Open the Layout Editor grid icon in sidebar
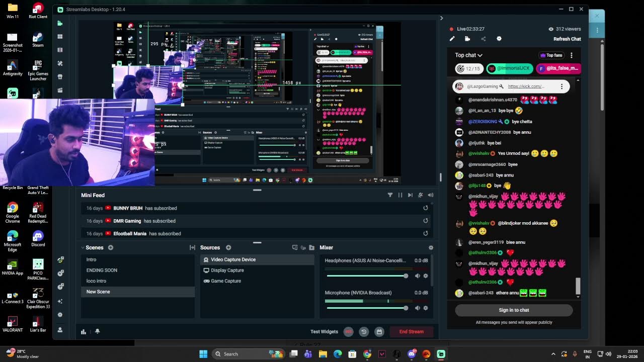This screenshot has height=362, width=644. (60, 37)
